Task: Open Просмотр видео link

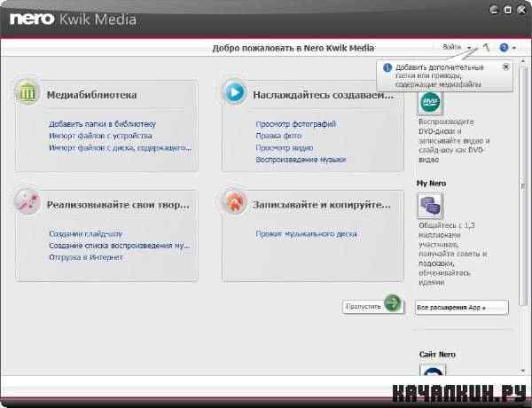Action: click(x=285, y=147)
